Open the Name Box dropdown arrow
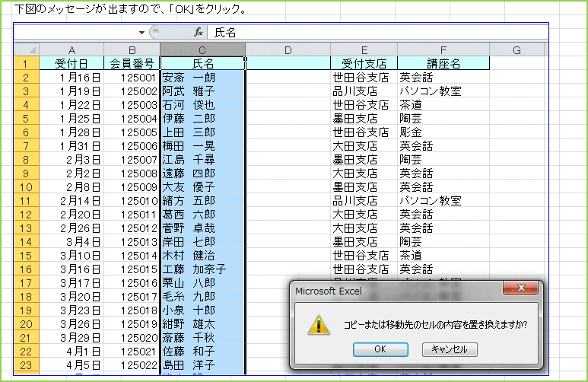Viewport: 588px width, 382px height. tap(141, 33)
